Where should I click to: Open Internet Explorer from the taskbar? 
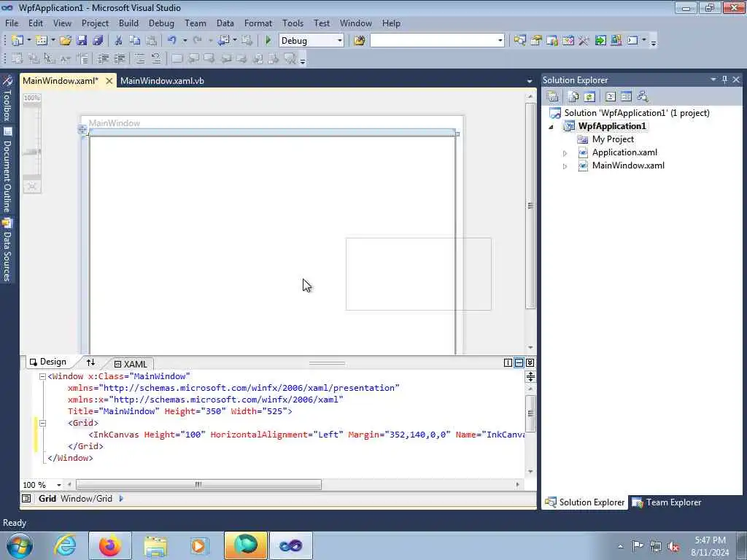pos(65,545)
